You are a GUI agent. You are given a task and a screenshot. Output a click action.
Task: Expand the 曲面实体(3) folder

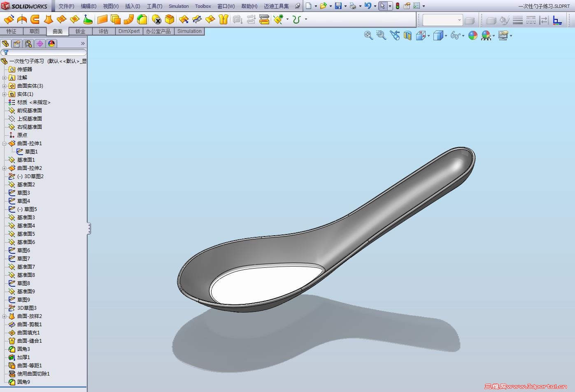pyautogui.click(x=5, y=86)
